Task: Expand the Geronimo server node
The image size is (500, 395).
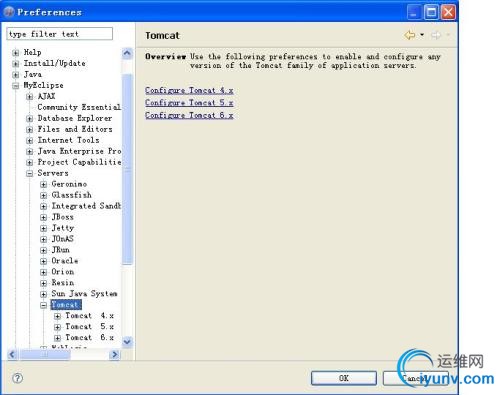Action: [x=43, y=184]
